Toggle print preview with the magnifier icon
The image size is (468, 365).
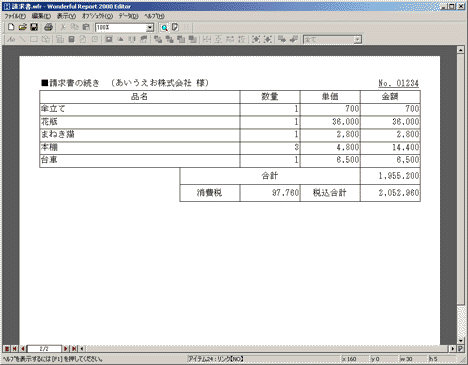[164, 28]
